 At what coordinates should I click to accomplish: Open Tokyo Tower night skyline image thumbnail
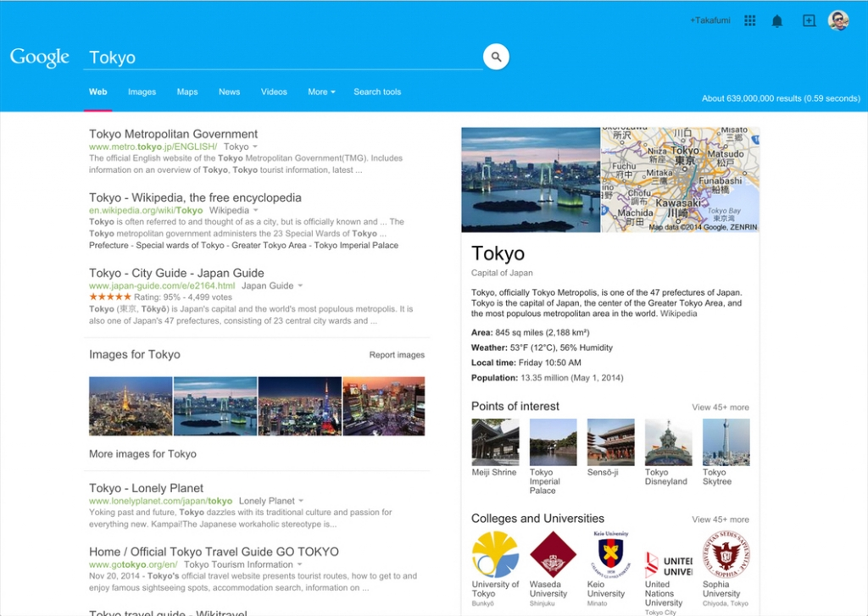pos(131,406)
